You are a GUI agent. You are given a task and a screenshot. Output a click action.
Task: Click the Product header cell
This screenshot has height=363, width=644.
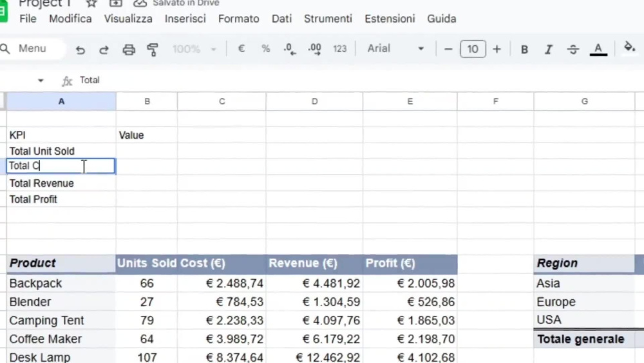click(61, 264)
